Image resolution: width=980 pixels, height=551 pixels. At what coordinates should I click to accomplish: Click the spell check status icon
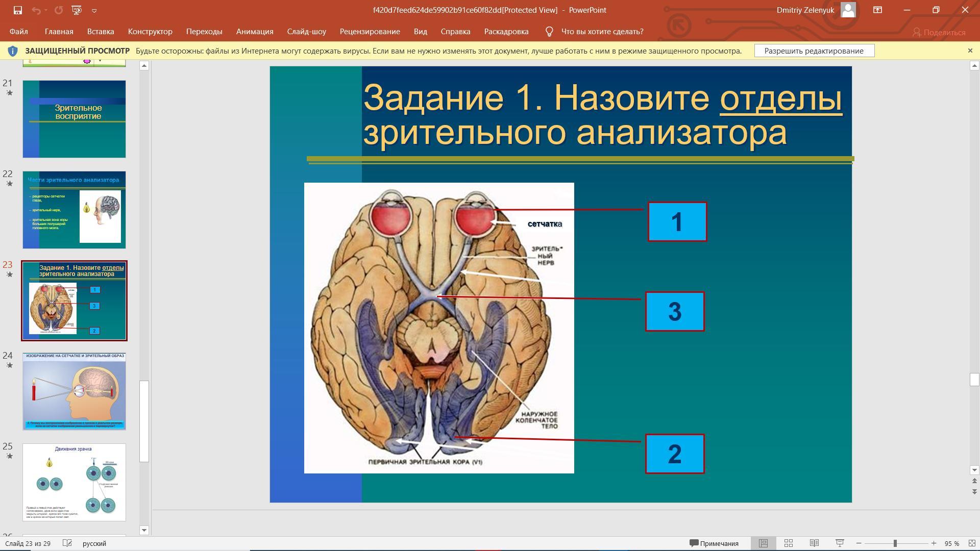pyautogui.click(x=67, y=543)
